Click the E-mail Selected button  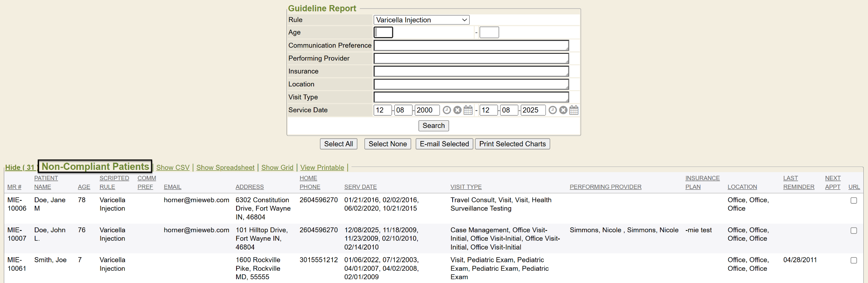(x=444, y=144)
